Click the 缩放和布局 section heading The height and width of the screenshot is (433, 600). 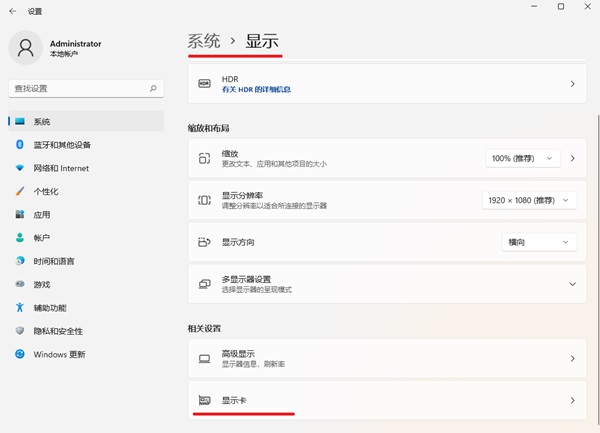(x=208, y=128)
